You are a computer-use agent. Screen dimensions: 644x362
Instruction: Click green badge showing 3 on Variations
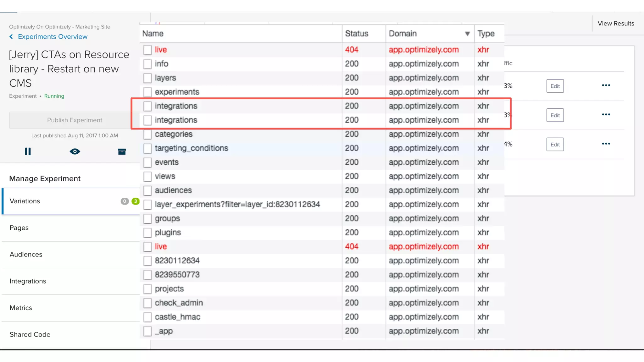tap(136, 201)
